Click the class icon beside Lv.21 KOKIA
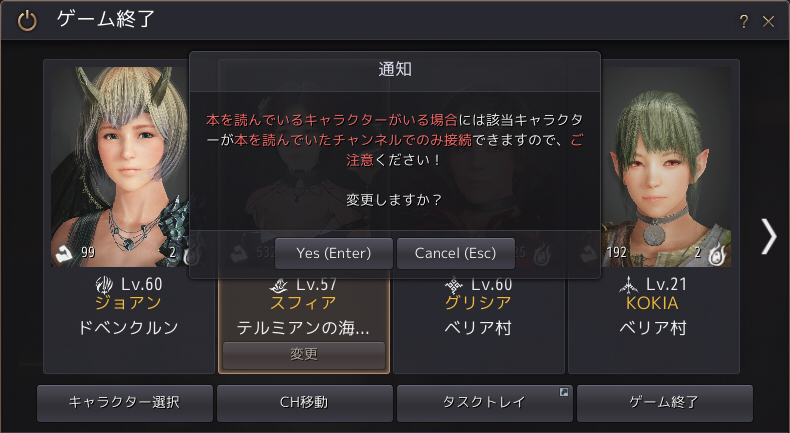This screenshot has width=790, height=433. (628, 285)
